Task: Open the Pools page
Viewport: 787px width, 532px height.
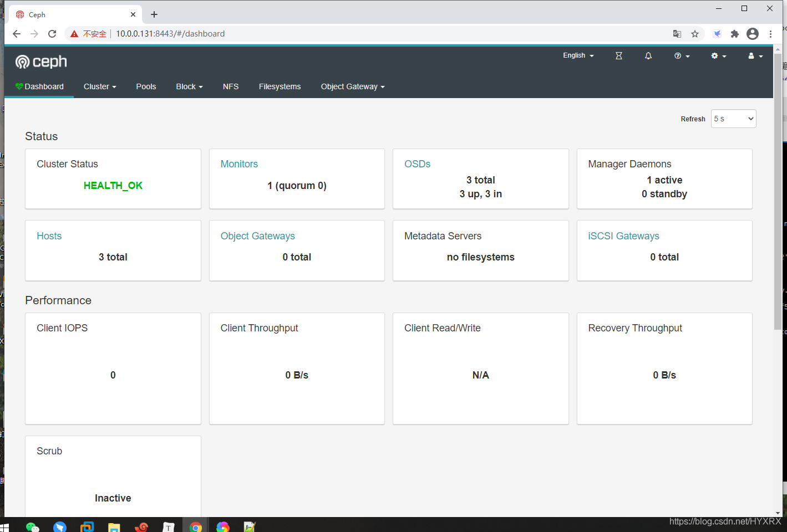Action: click(146, 86)
